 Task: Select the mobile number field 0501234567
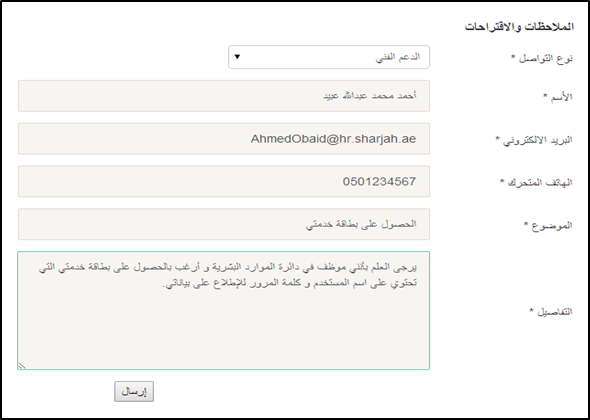(x=224, y=181)
